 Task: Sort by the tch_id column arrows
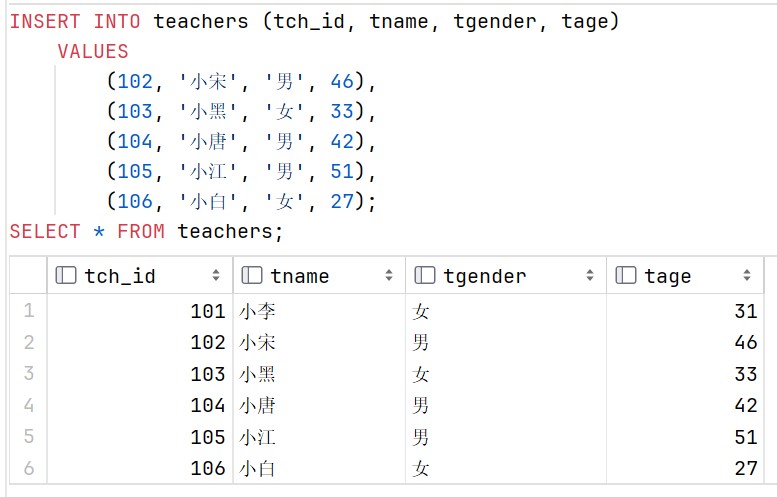pos(216,275)
